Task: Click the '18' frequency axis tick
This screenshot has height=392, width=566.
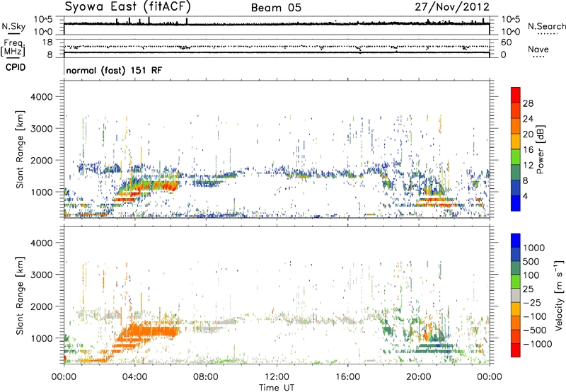Action: [47, 42]
